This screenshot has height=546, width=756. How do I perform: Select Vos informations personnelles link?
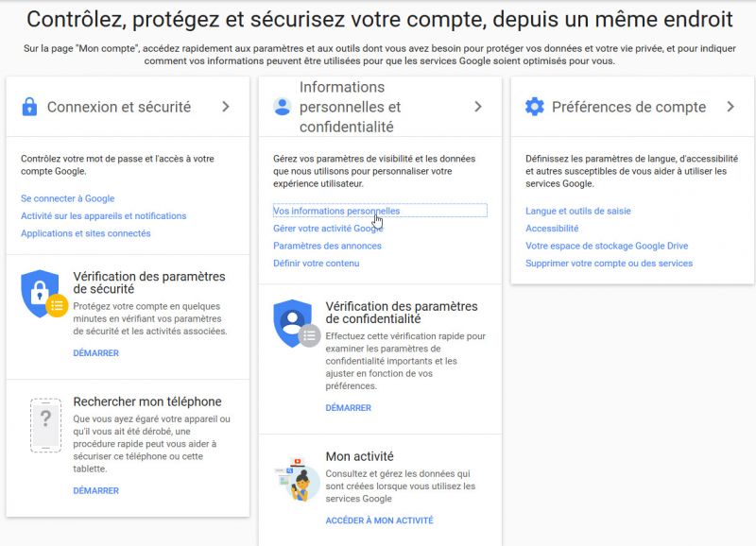[x=336, y=211]
